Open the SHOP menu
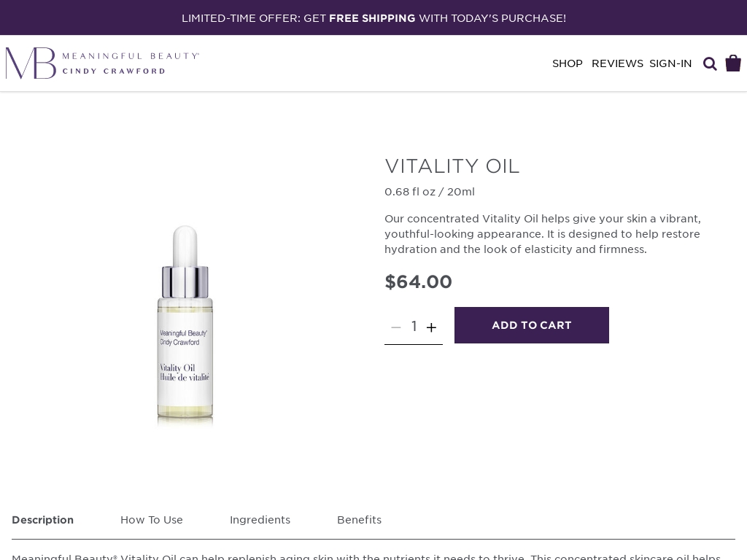The image size is (747, 560). click(567, 63)
